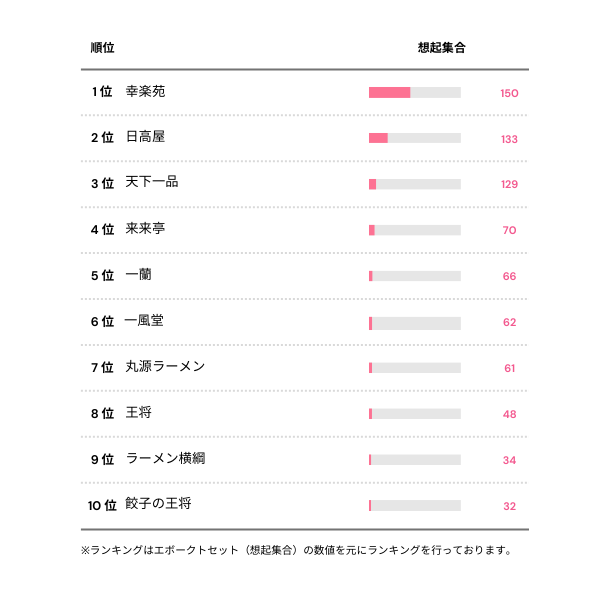Click the value 133 score
Viewport: 600px width, 600px height.
point(509,139)
